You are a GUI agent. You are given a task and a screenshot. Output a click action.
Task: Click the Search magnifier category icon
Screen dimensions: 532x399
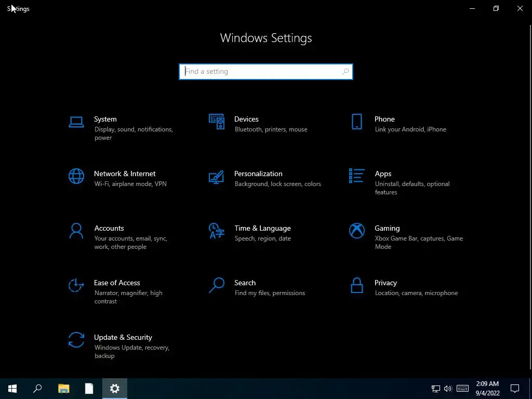(217, 285)
